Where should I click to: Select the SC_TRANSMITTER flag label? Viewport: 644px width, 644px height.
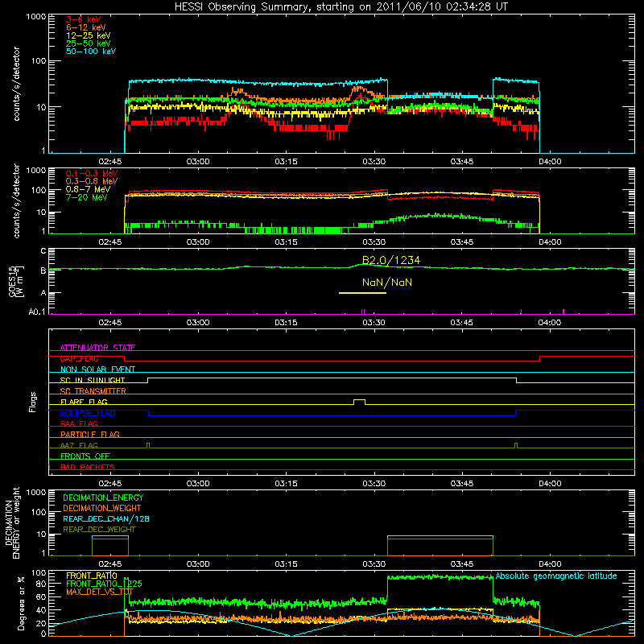point(93,391)
